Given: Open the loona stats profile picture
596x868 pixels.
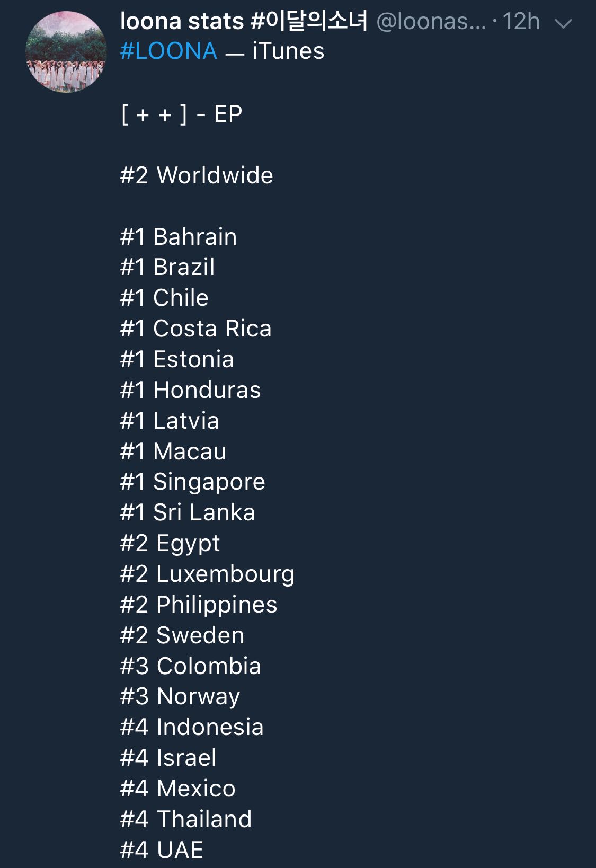Looking at the screenshot, I should click(x=66, y=52).
